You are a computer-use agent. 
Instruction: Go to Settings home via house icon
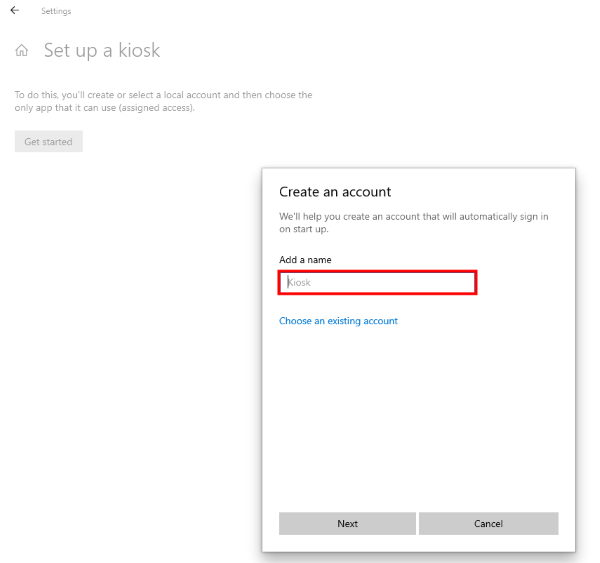click(21, 51)
